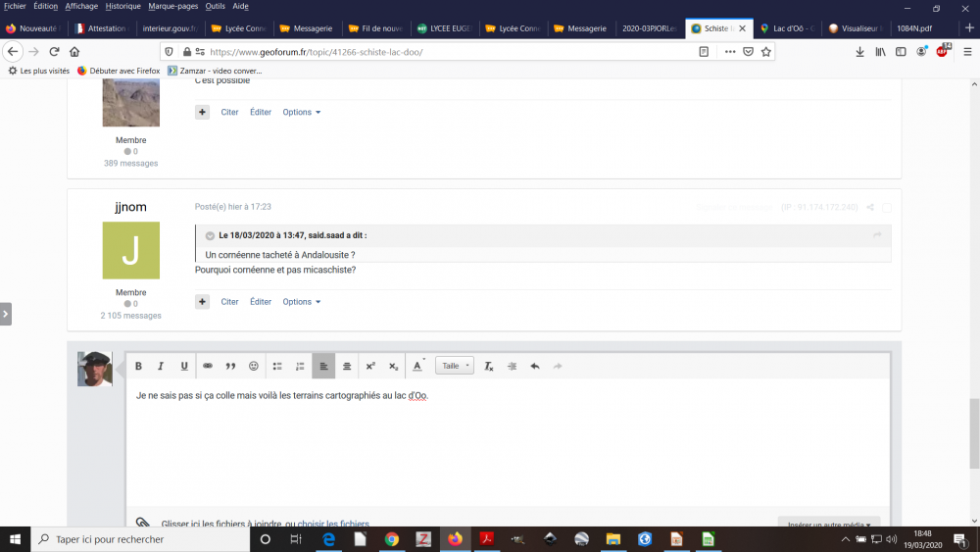Toggle bold formatting in the editor

tap(138, 367)
